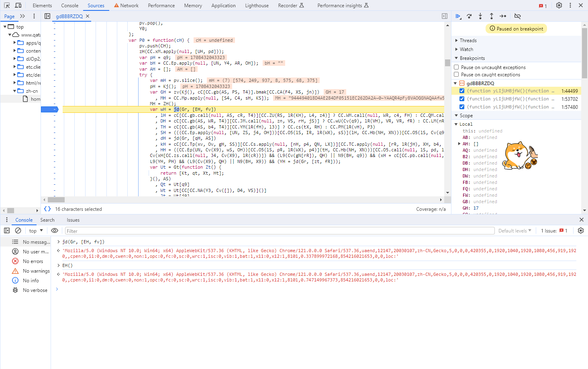Activate the inspect element picker icon

point(7,5)
